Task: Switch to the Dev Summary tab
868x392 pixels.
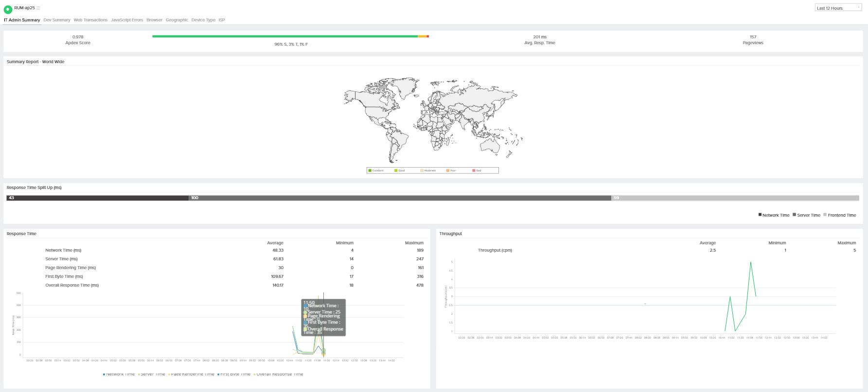Action: coord(57,20)
